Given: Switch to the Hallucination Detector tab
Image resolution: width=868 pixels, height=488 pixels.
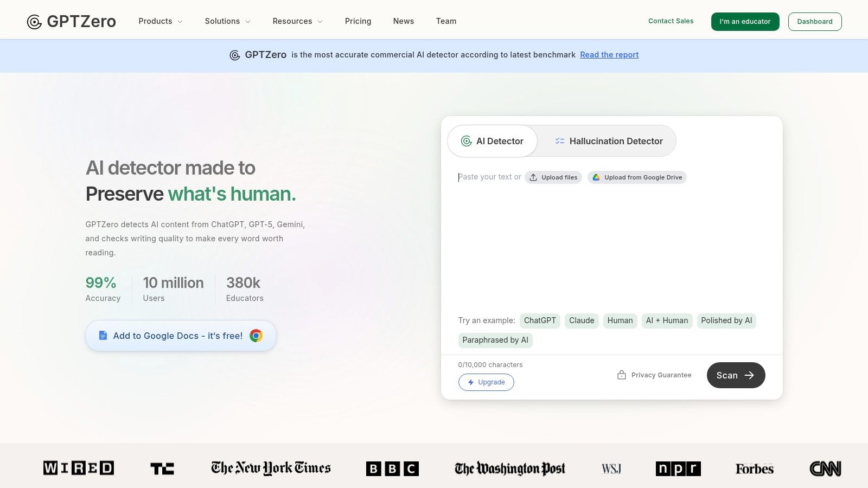Looking at the screenshot, I should pyautogui.click(x=608, y=141).
